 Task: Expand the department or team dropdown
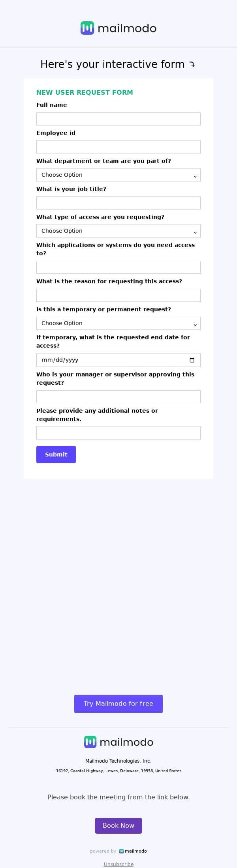pyautogui.click(x=118, y=175)
